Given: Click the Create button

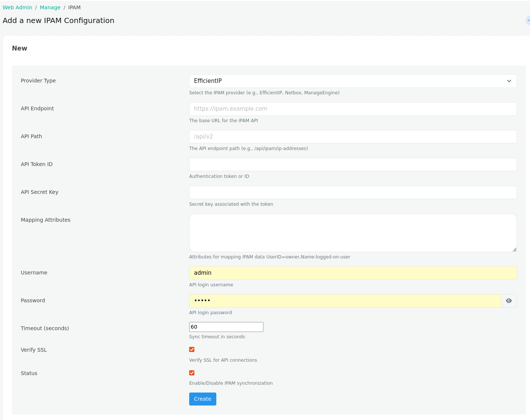Looking at the screenshot, I should 203,399.
